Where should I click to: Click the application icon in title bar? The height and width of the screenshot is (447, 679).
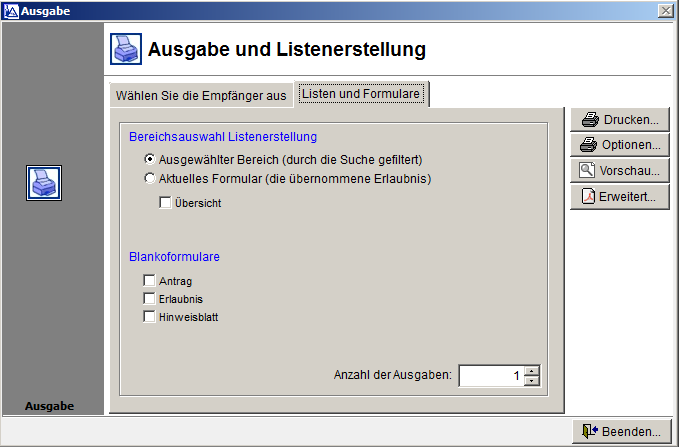[10, 10]
